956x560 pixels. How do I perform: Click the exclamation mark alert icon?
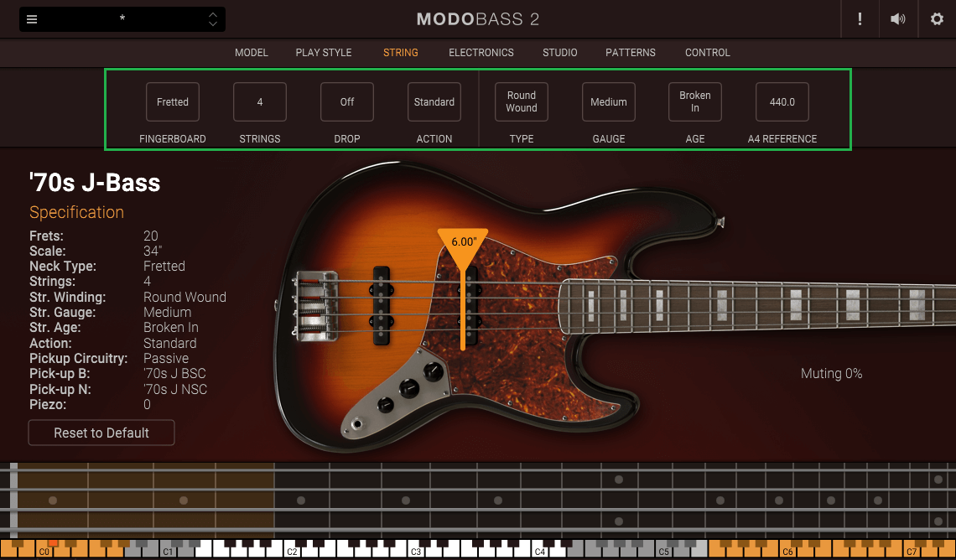coord(860,19)
